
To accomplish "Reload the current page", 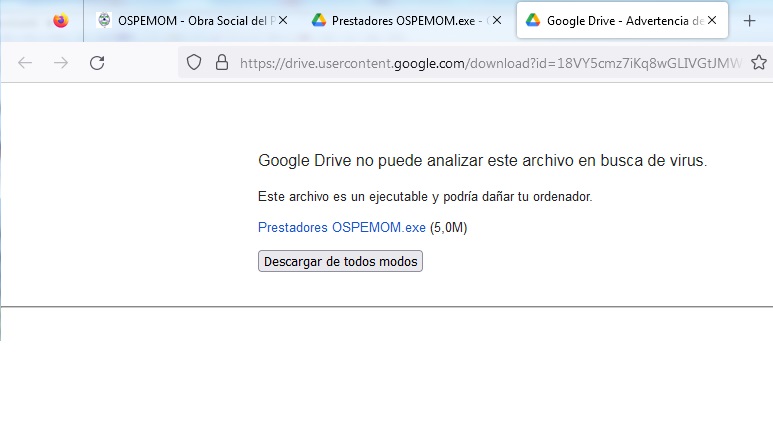I will 97,63.
